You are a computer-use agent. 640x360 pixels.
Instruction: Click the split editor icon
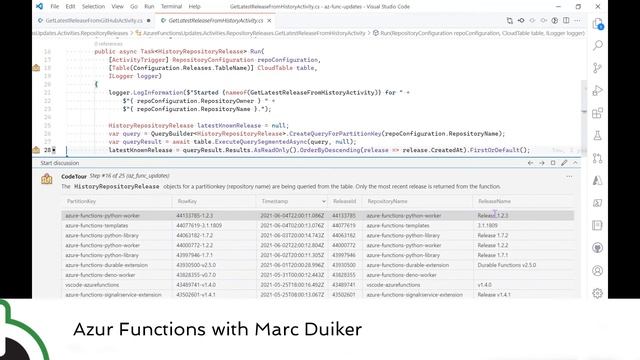click(566, 20)
